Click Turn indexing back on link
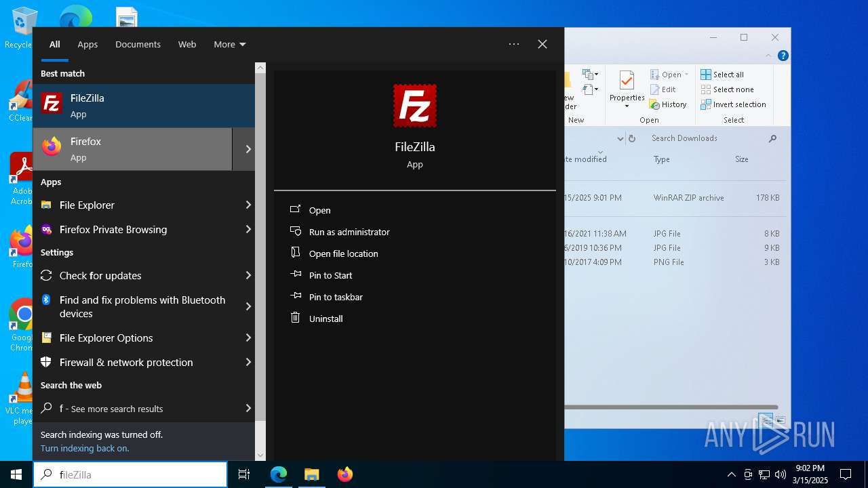 coord(85,448)
